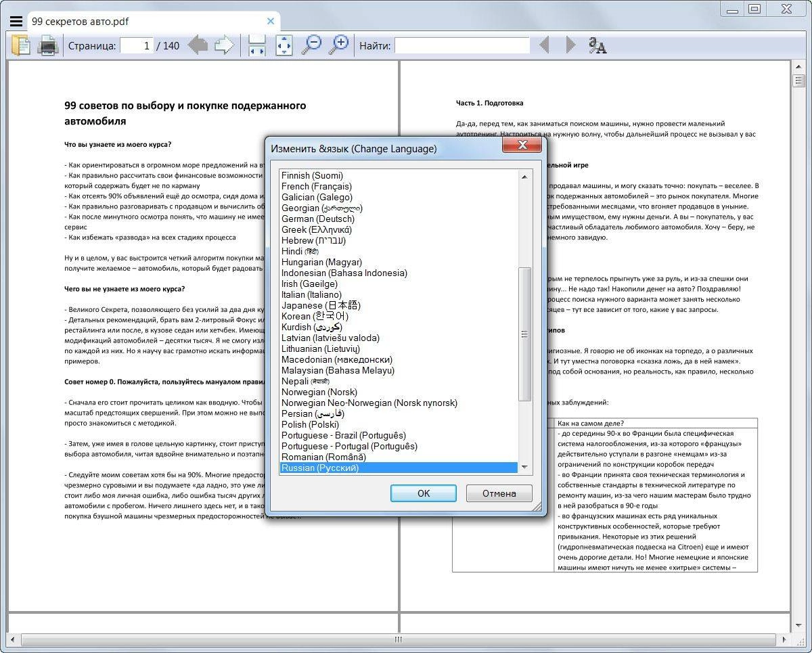Viewport: 812px width, 653px height.
Task: Select Portuguese - Brazil (Português)
Action: pos(399,435)
